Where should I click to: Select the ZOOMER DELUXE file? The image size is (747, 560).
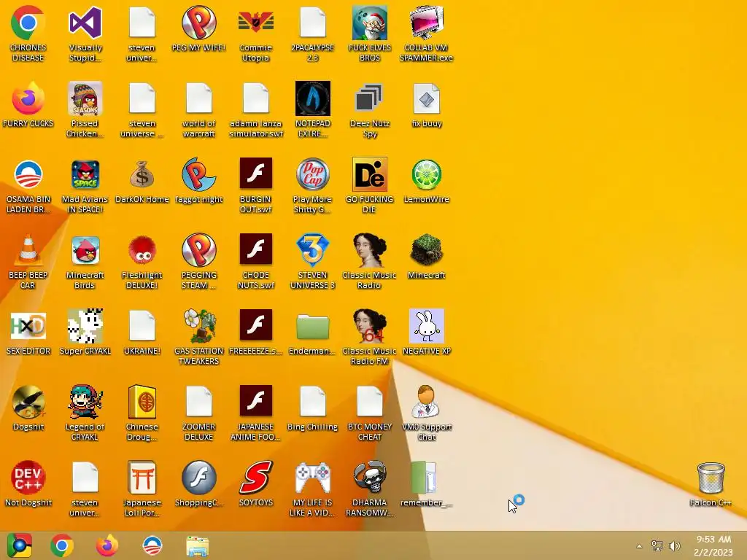[198, 402]
